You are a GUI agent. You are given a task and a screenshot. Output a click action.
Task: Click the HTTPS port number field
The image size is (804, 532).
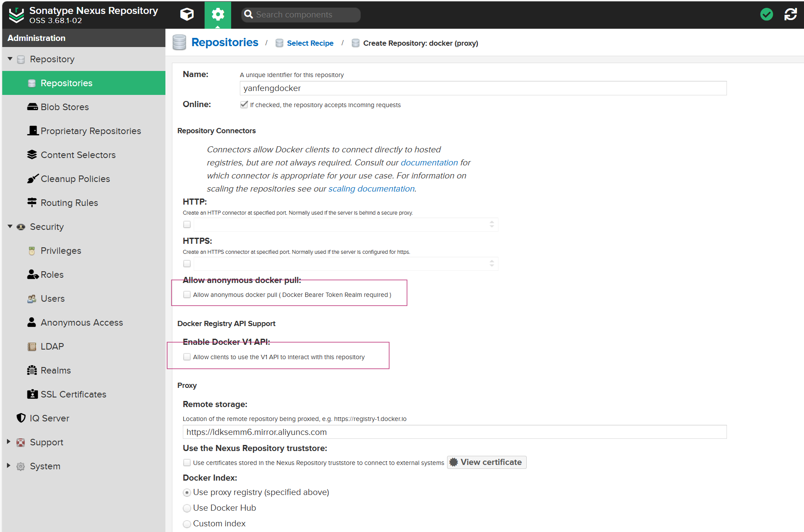[341, 264]
